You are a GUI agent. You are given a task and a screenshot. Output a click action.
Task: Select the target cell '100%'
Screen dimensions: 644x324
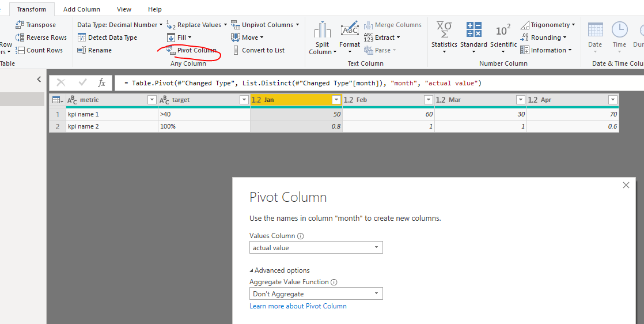204,126
